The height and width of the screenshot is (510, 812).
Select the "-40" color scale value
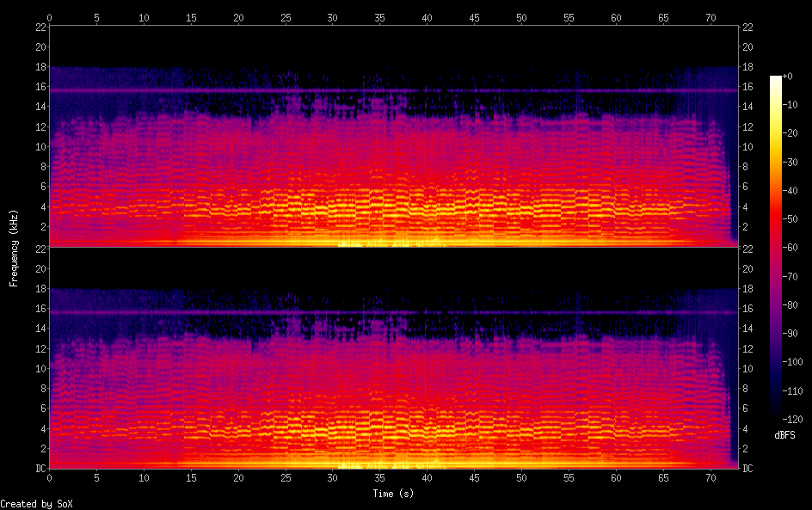(x=790, y=191)
